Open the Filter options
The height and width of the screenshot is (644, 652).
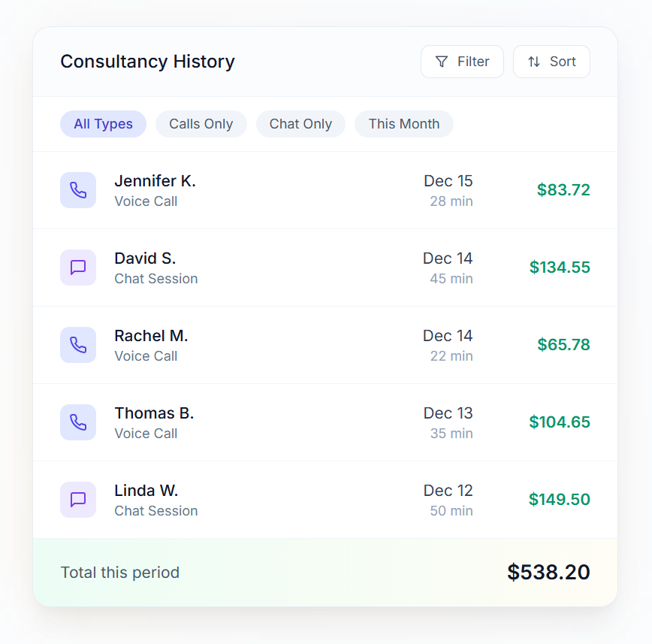pyautogui.click(x=462, y=62)
